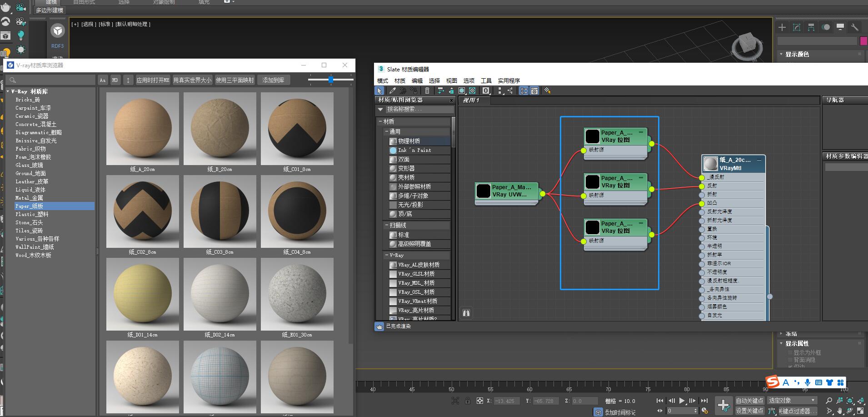Go to the animation start frame

click(659, 401)
